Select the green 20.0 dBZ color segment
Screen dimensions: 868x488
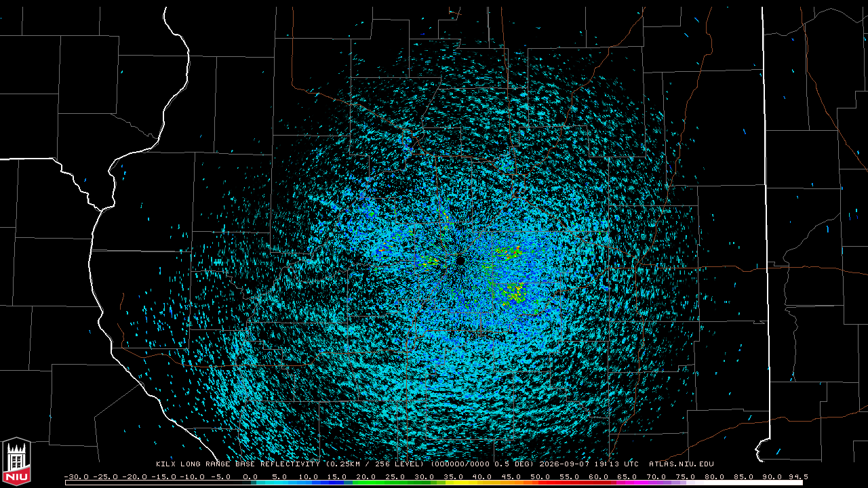(367, 483)
